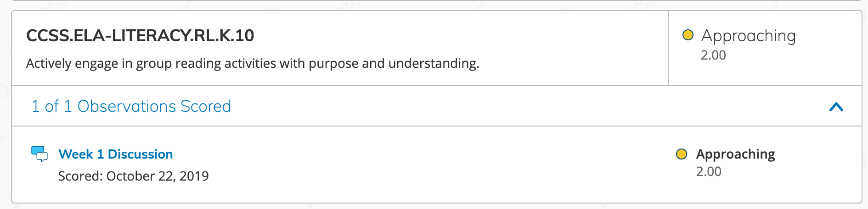Click the "1 of 1 Observations Scored" link
The width and height of the screenshot is (868, 209).
[131, 106]
